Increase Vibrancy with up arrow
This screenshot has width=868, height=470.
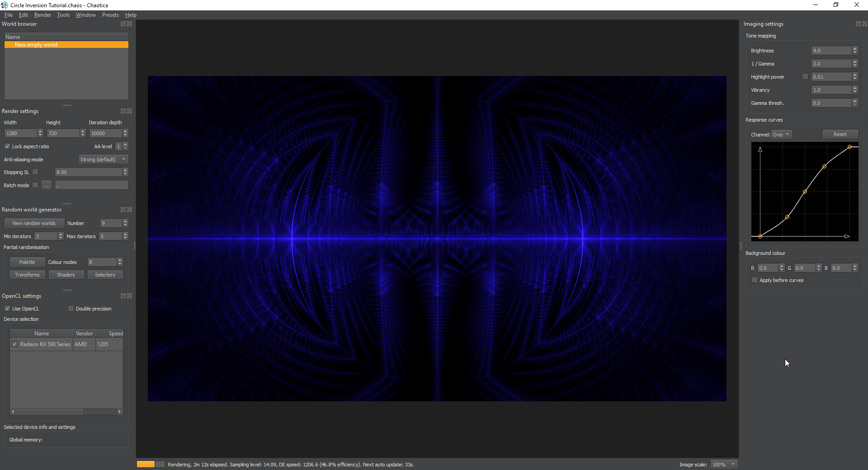855,88
